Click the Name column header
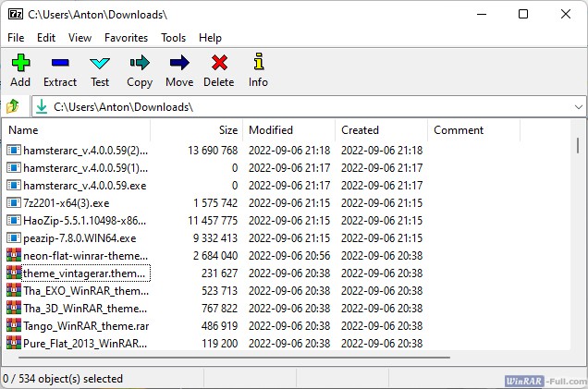Viewport: 588px width, 389px height. pyautogui.click(x=24, y=130)
